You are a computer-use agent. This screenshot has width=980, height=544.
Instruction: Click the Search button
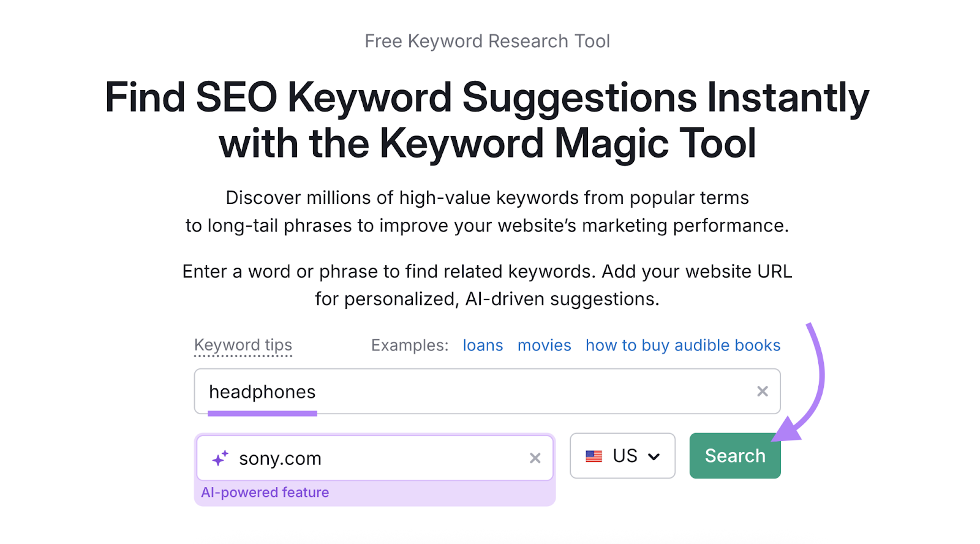734,455
